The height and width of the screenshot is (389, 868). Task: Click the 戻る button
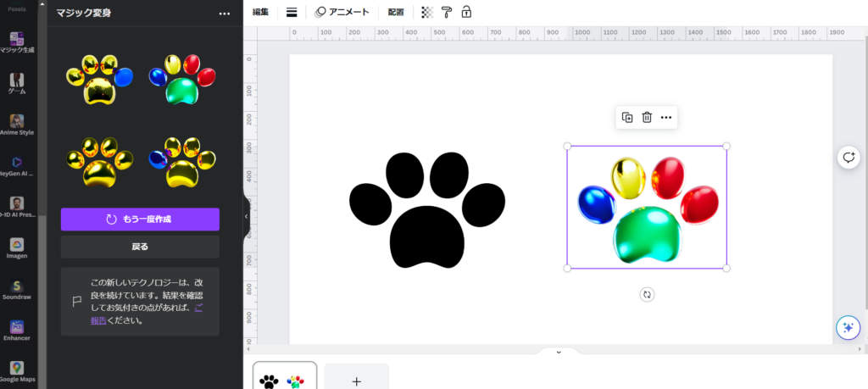140,247
